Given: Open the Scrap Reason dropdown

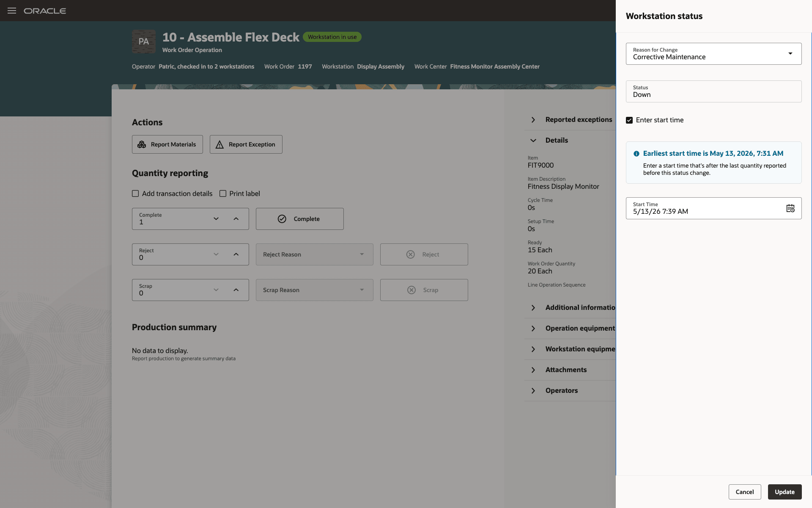Looking at the screenshot, I should tap(315, 290).
